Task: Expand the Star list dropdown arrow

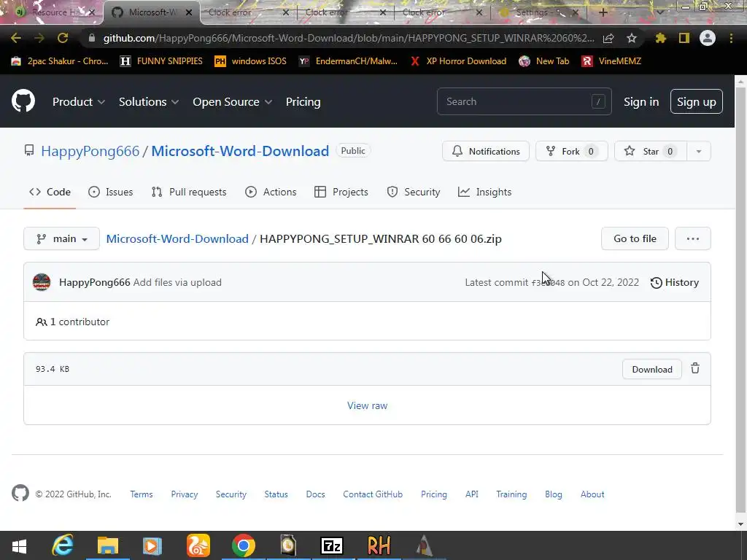Action: click(699, 152)
